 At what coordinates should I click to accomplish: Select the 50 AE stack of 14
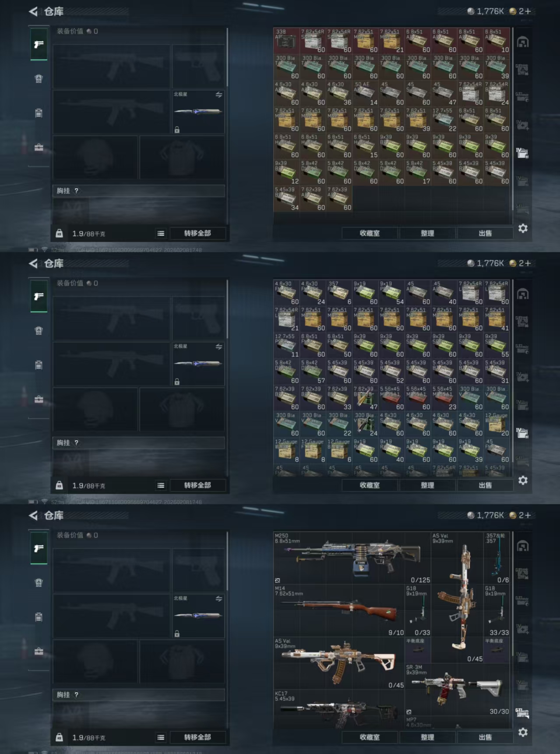(x=366, y=93)
